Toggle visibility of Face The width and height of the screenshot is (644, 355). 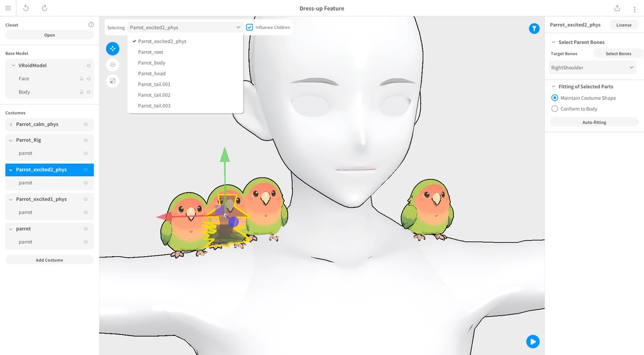[88, 79]
